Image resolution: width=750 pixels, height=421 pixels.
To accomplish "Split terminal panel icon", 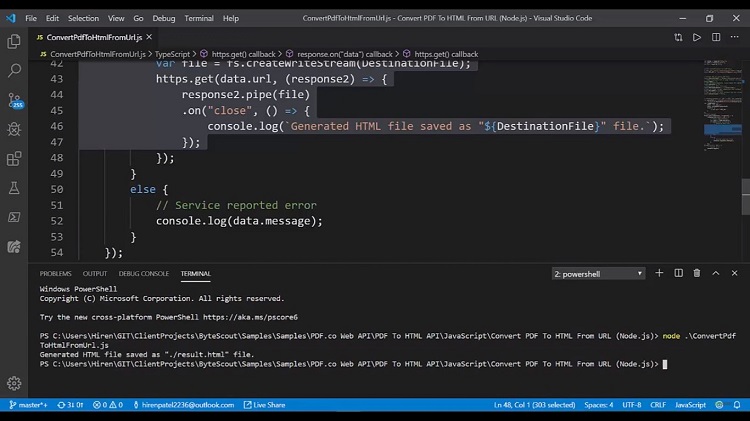I will [x=678, y=273].
